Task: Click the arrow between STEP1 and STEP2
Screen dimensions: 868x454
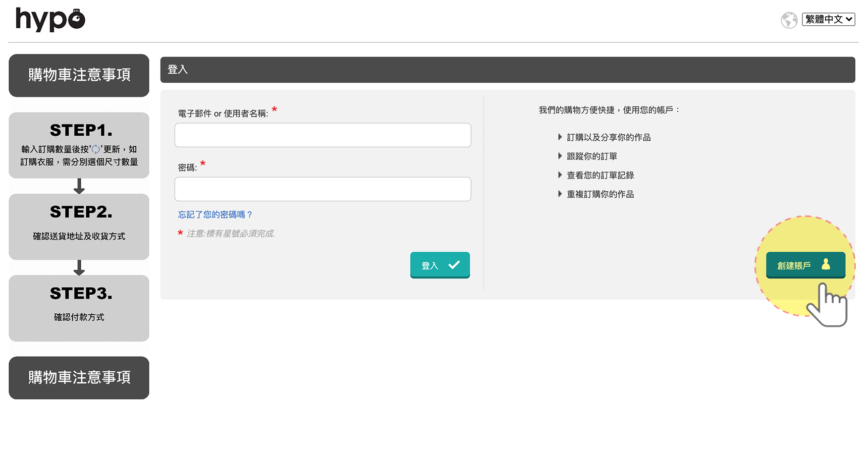Action: [x=79, y=186]
